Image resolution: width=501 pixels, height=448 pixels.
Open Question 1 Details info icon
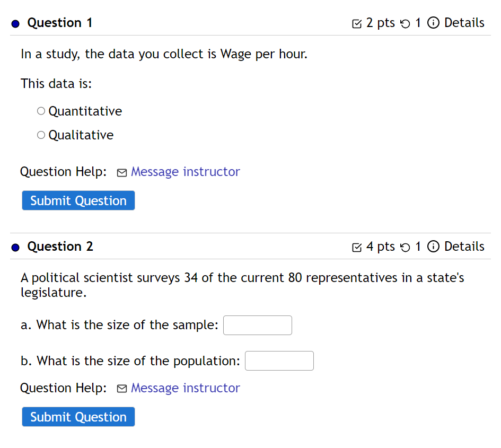[x=433, y=23]
